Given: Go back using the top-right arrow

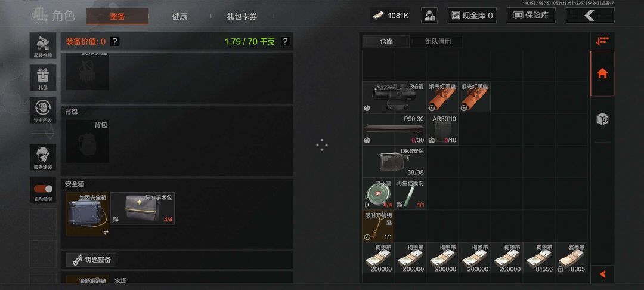Looking at the screenshot, I should tap(590, 16).
